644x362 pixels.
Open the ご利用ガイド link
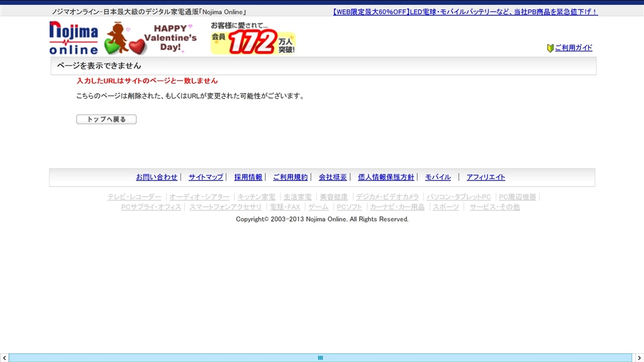pos(574,48)
